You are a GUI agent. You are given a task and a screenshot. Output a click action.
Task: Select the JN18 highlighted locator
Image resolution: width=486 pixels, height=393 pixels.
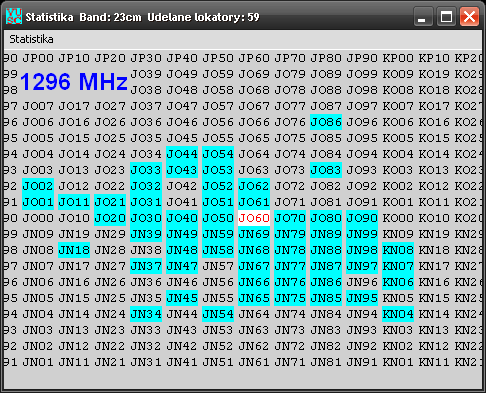[74, 250]
